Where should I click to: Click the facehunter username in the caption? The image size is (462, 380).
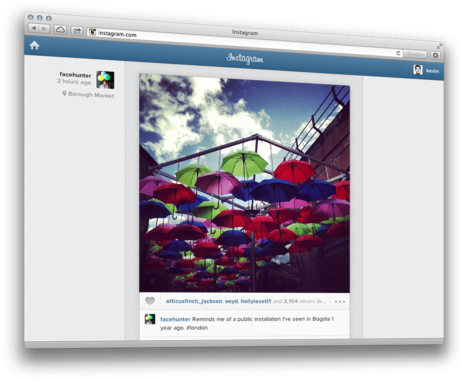[175, 319]
